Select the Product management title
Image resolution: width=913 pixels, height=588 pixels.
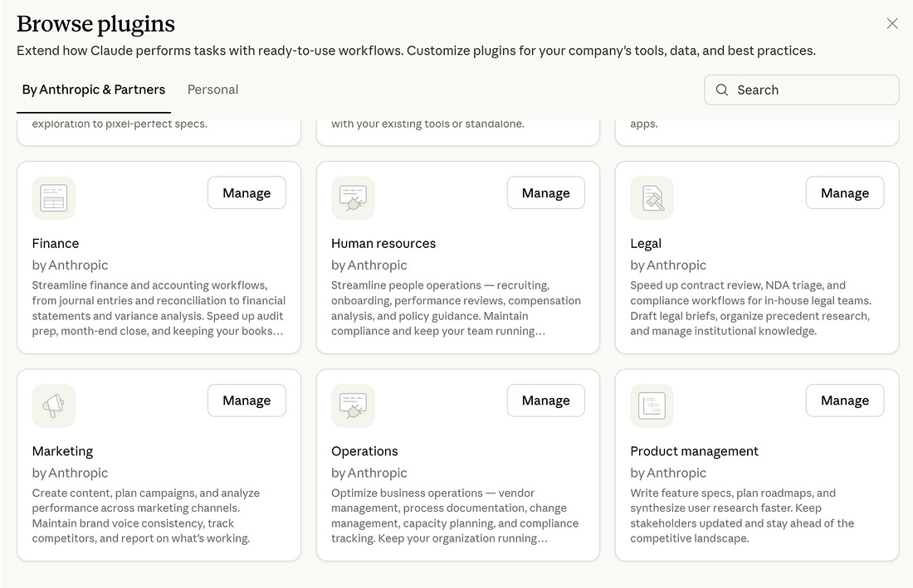click(694, 451)
